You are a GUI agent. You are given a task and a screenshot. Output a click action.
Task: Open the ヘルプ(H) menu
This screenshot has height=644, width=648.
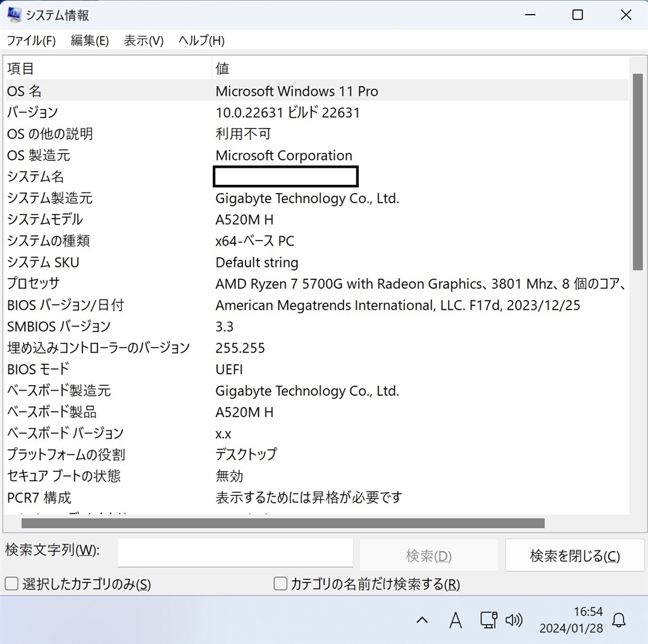pyautogui.click(x=202, y=41)
